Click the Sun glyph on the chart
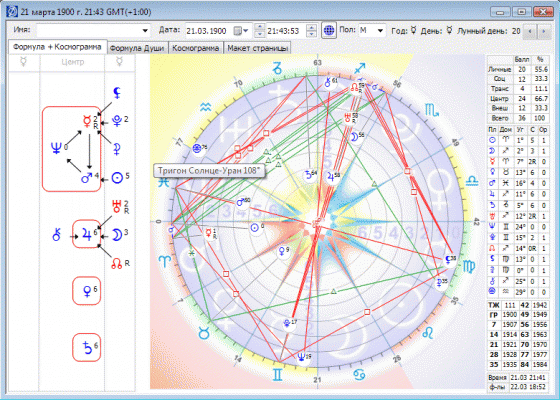The width and height of the screenshot is (560, 400). tap(254, 228)
